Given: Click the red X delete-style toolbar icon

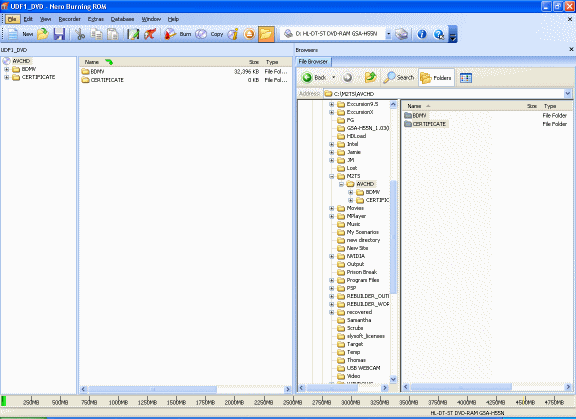Looking at the screenshot, I should click(x=150, y=34).
